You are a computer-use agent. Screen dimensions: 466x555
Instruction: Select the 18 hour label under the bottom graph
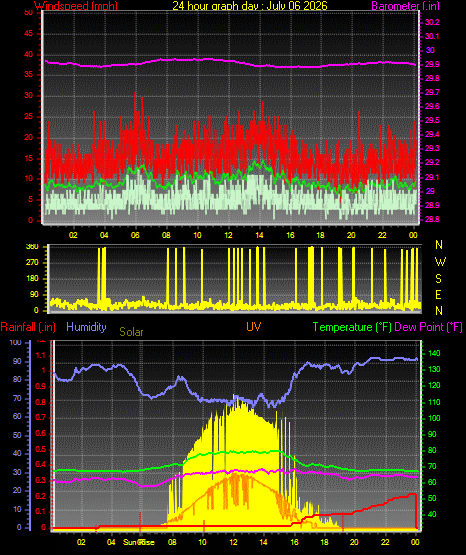pyautogui.click(x=324, y=542)
